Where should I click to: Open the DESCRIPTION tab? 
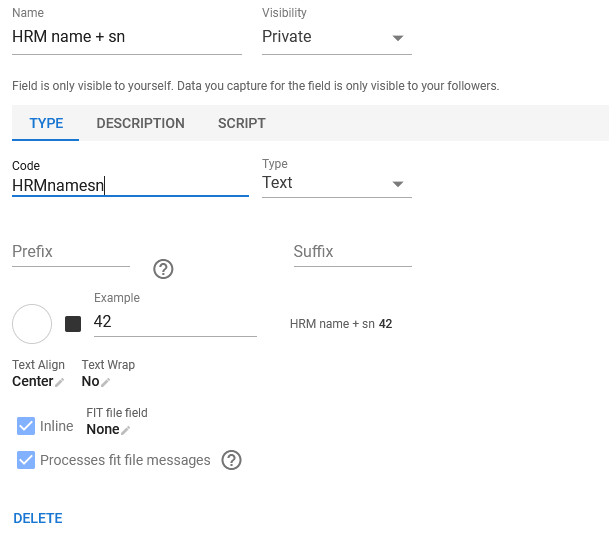(x=140, y=124)
